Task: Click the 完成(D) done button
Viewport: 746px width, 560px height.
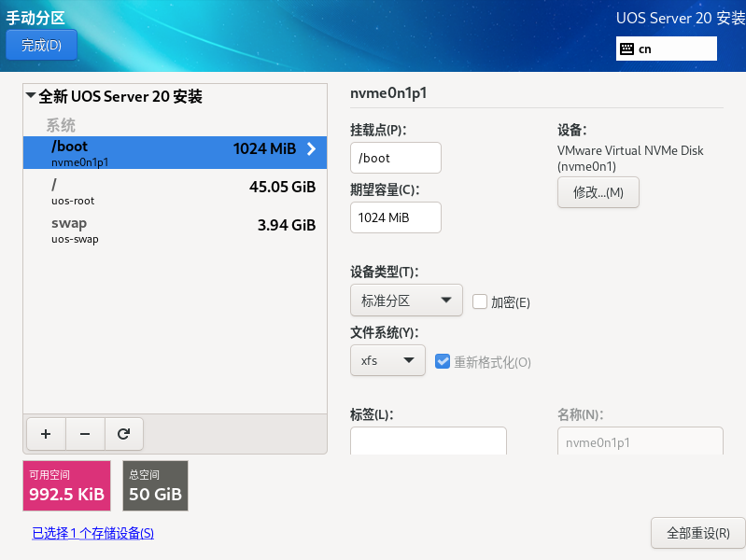Action: [x=41, y=45]
